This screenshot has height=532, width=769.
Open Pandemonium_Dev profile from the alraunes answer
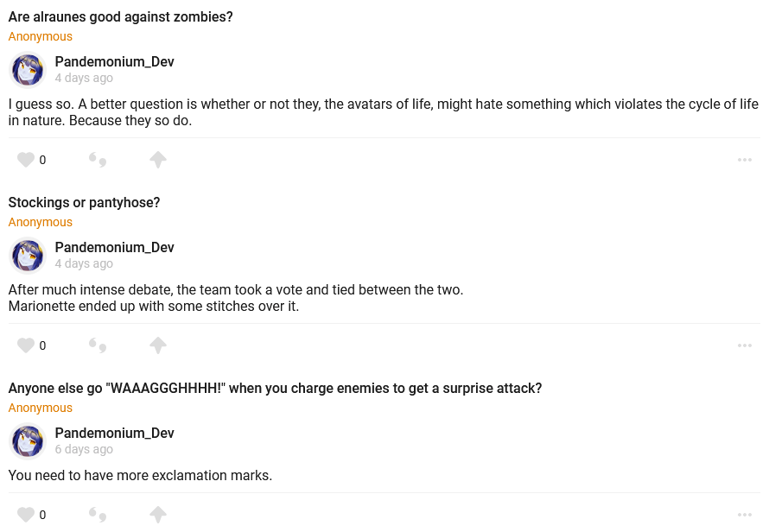[x=114, y=62]
